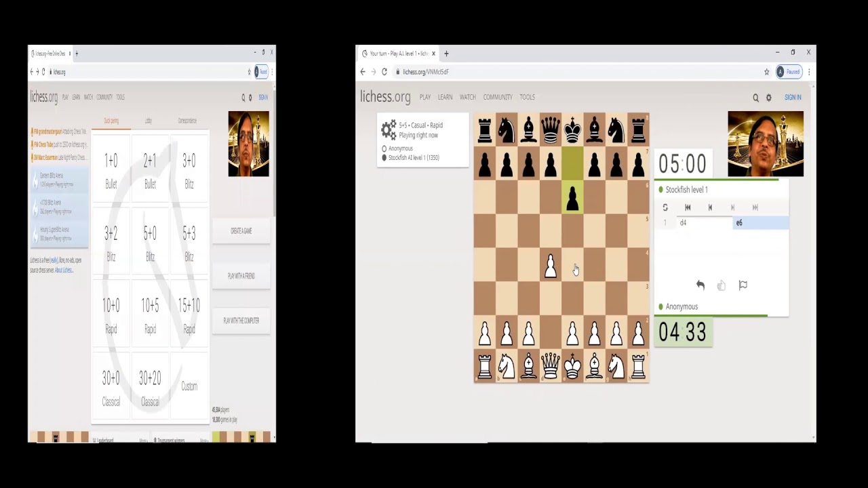Viewport: 868px width, 488px height.
Task: Click the offer draw hand icon
Action: [722, 285]
